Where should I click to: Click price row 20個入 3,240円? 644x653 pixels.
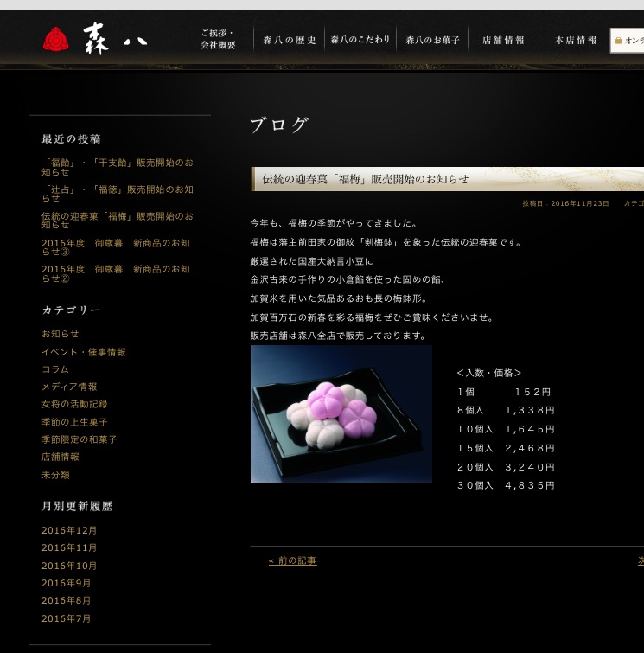click(506, 467)
